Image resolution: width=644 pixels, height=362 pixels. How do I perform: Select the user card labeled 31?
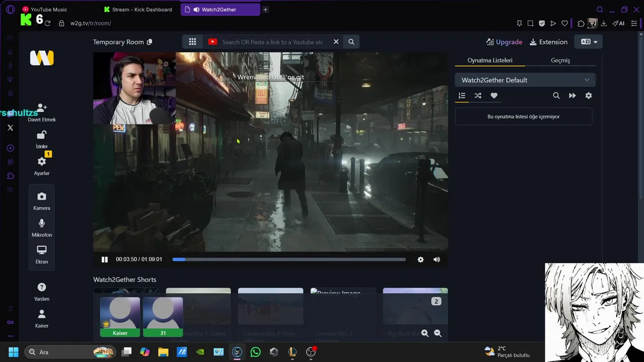point(163,317)
